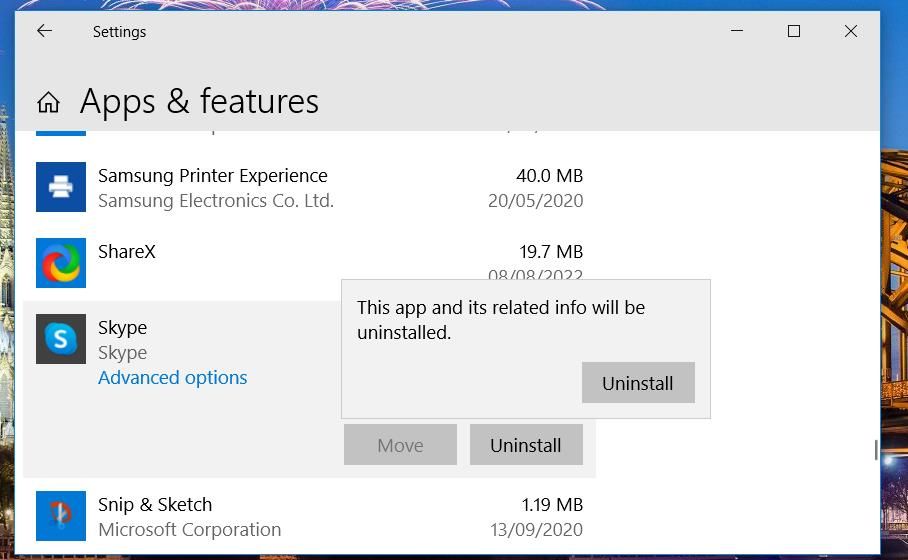Select the ShareX entry name

coord(127,251)
